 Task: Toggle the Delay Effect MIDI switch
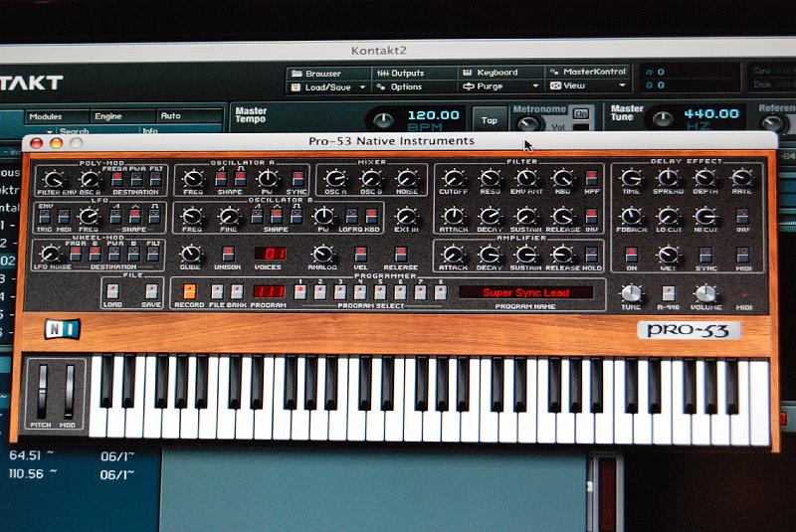(742, 254)
